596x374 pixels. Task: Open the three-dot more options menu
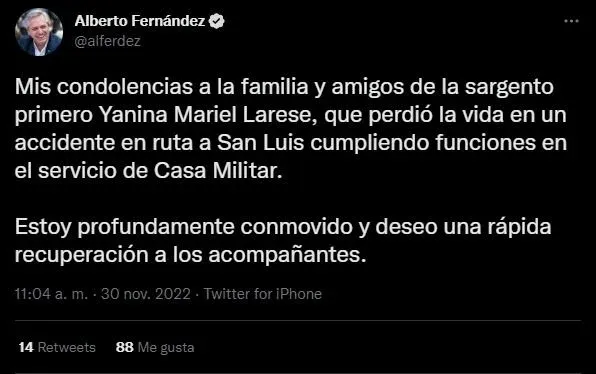pyautogui.click(x=571, y=21)
